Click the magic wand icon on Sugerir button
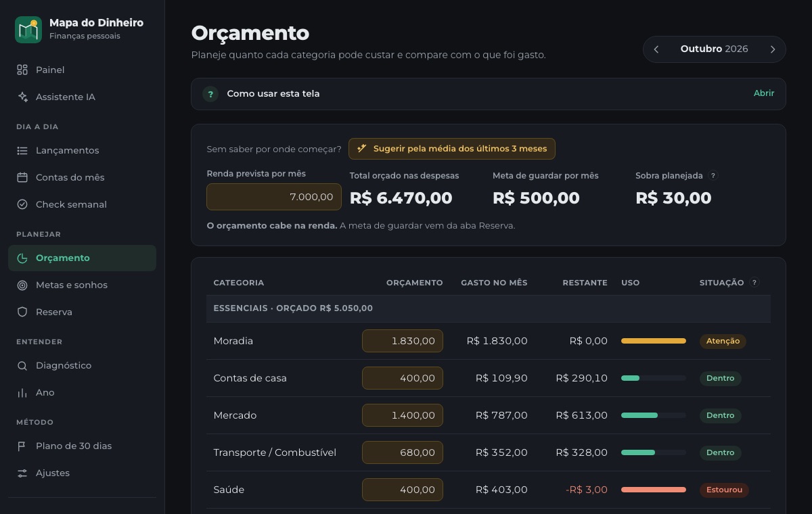Image resolution: width=812 pixels, height=514 pixels. pyautogui.click(x=362, y=148)
